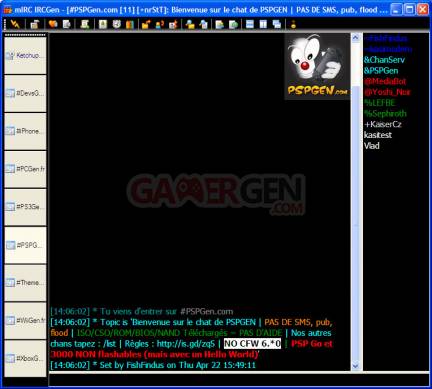Open Log files toolbar icon
432x389 pixels.
(204, 24)
